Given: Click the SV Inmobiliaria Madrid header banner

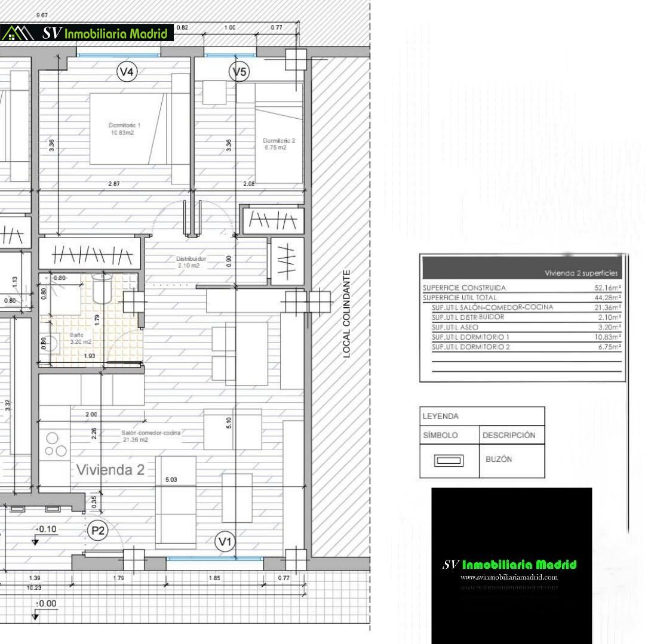Looking at the screenshot, I should tap(105, 33).
